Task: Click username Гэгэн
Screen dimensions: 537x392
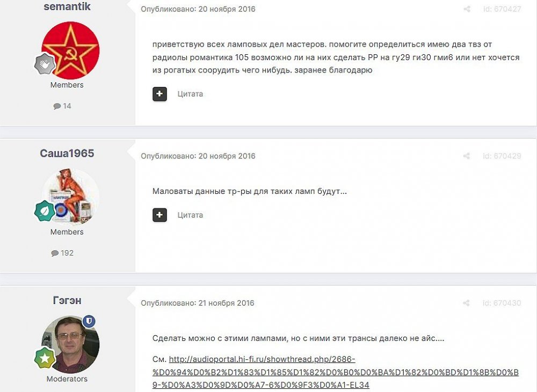Action: 67,300
